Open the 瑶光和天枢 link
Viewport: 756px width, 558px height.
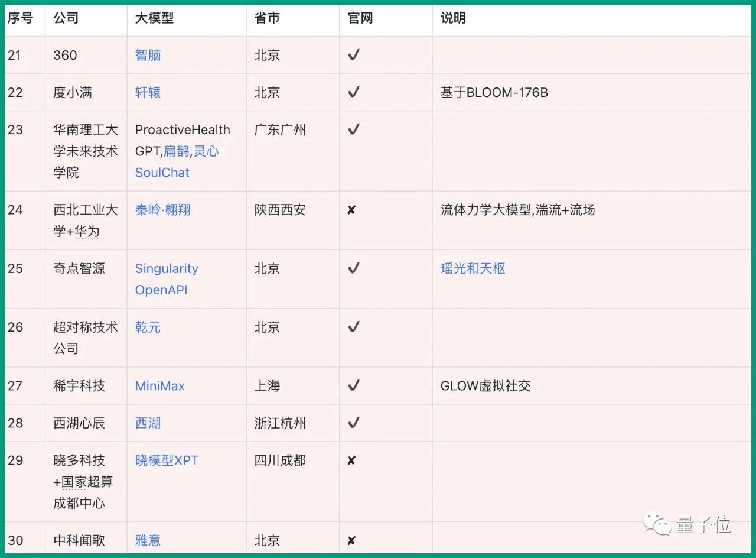click(x=473, y=268)
